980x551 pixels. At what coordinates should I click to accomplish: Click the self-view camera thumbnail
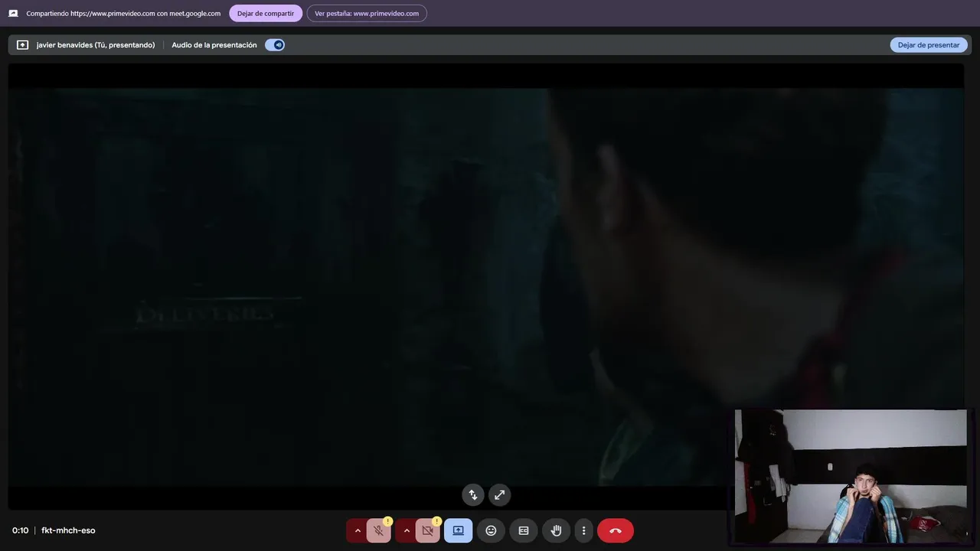click(851, 476)
